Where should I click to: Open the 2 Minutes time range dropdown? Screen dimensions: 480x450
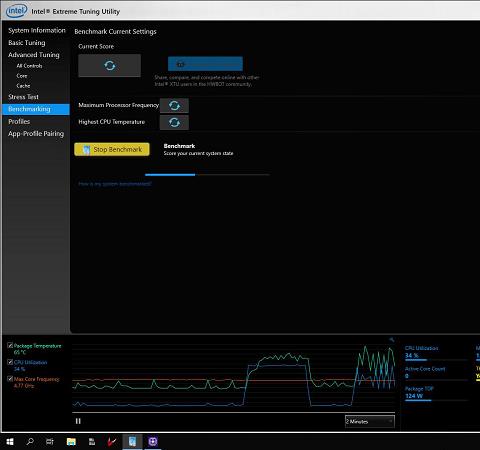point(370,421)
